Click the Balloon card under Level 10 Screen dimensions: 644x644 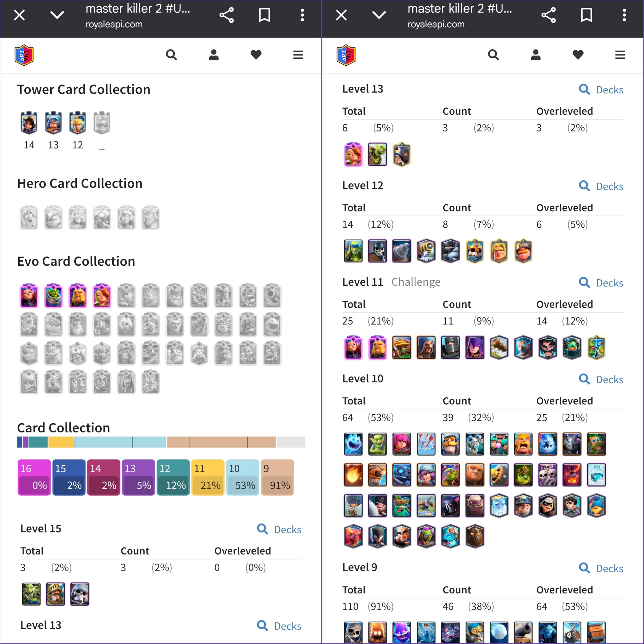click(x=353, y=505)
